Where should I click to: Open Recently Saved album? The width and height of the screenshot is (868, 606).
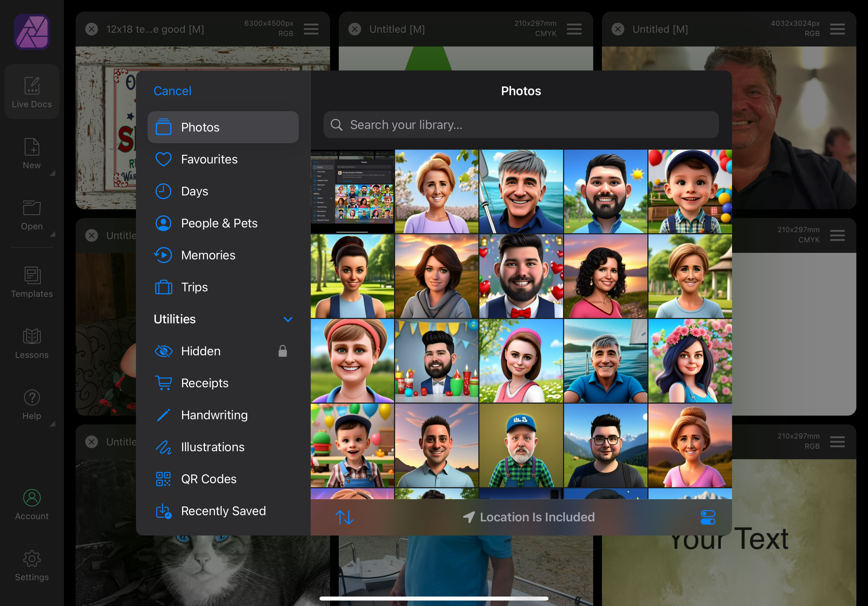pos(223,511)
